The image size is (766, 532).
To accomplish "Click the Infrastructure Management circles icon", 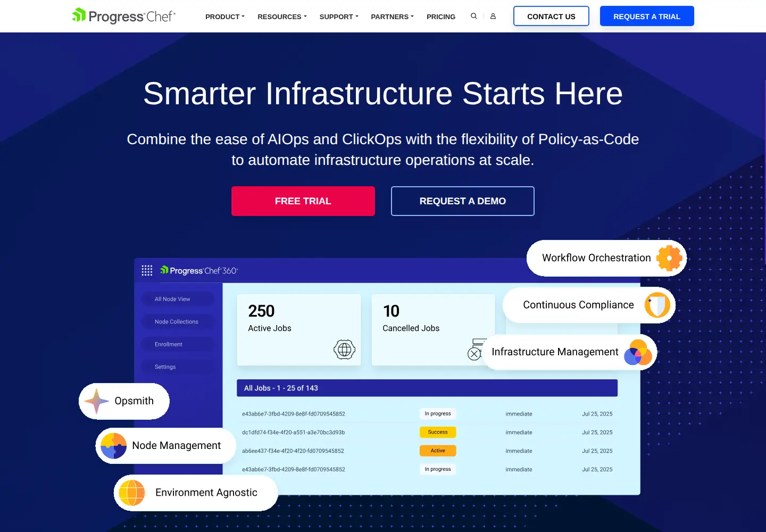I will point(638,352).
